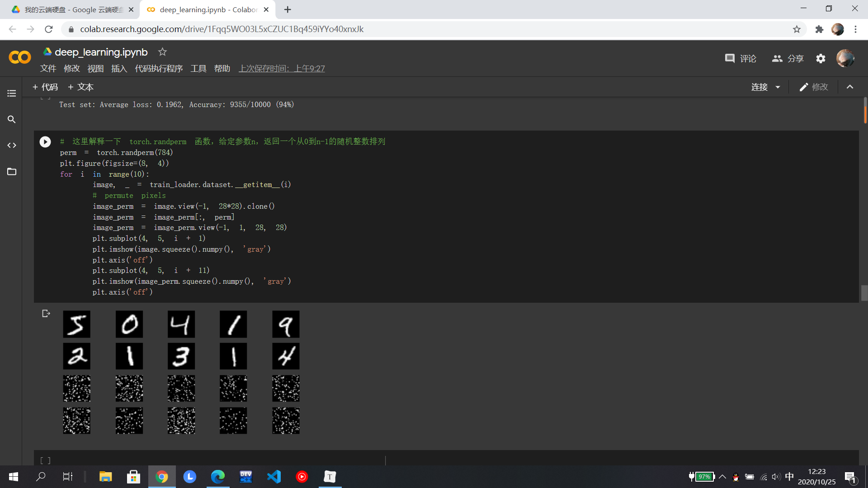The image size is (868, 488).
Task: Run the torch.randperm code cell
Action: [x=45, y=142]
